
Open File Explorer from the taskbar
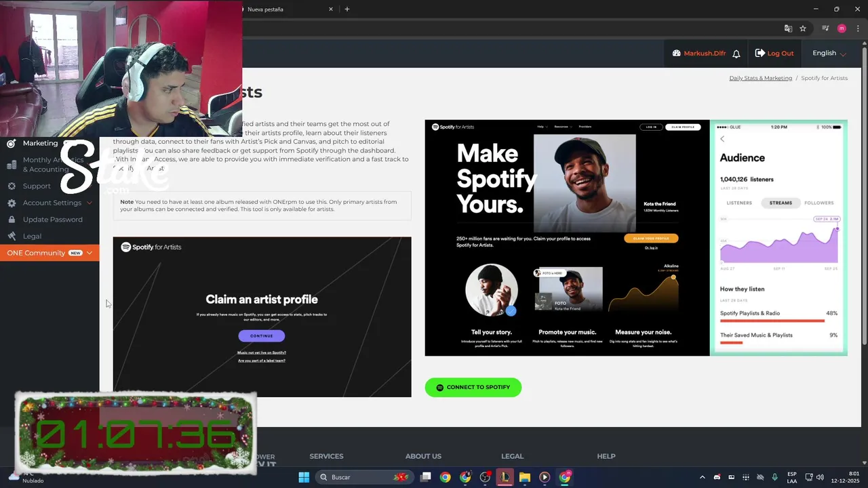tap(525, 477)
